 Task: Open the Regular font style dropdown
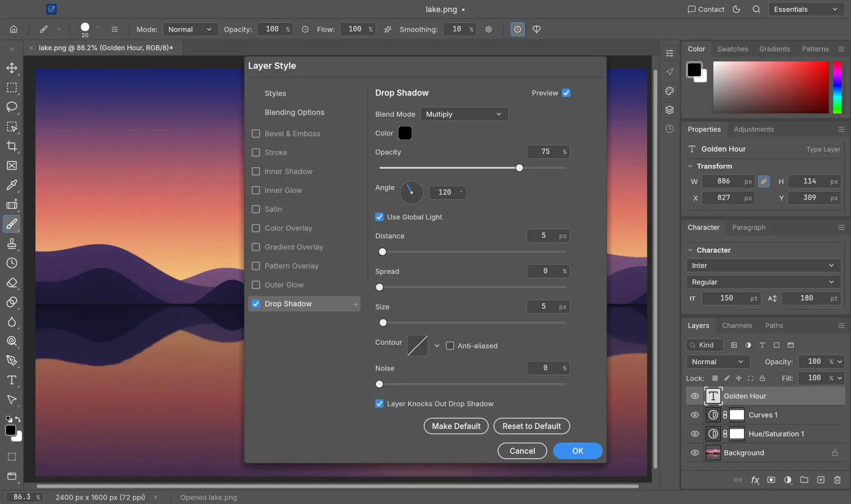coord(763,282)
